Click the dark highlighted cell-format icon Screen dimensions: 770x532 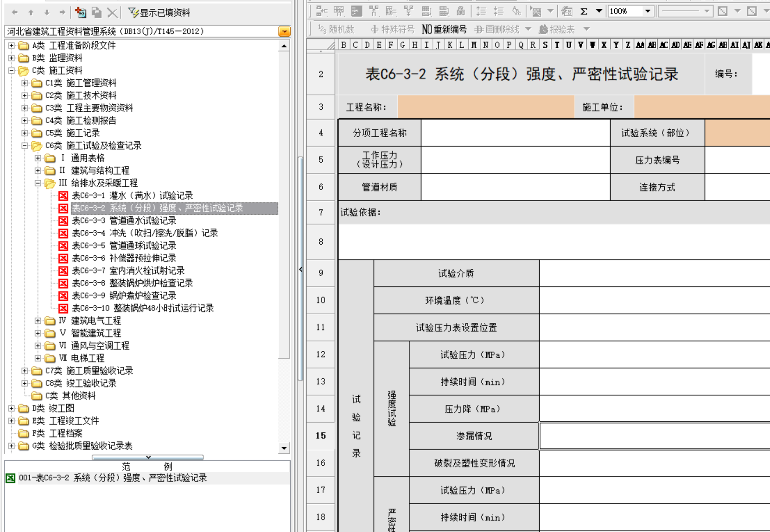356,11
